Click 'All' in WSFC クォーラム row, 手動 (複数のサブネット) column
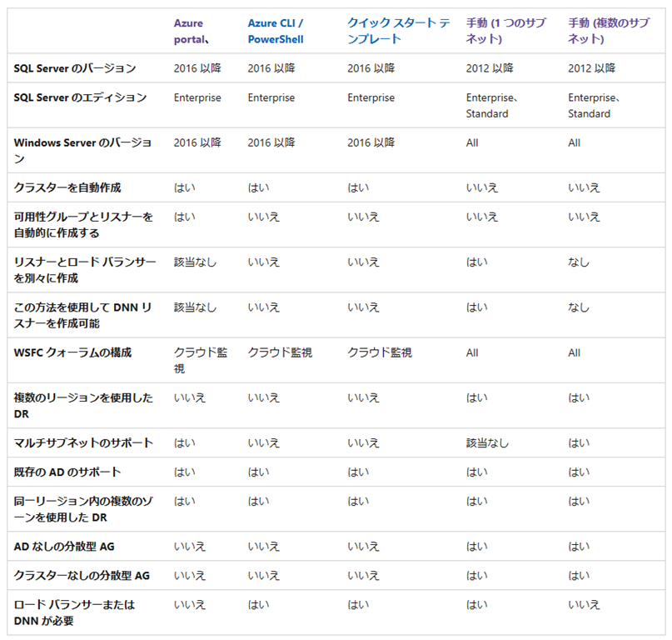This screenshot has width=672, height=640. [x=574, y=353]
